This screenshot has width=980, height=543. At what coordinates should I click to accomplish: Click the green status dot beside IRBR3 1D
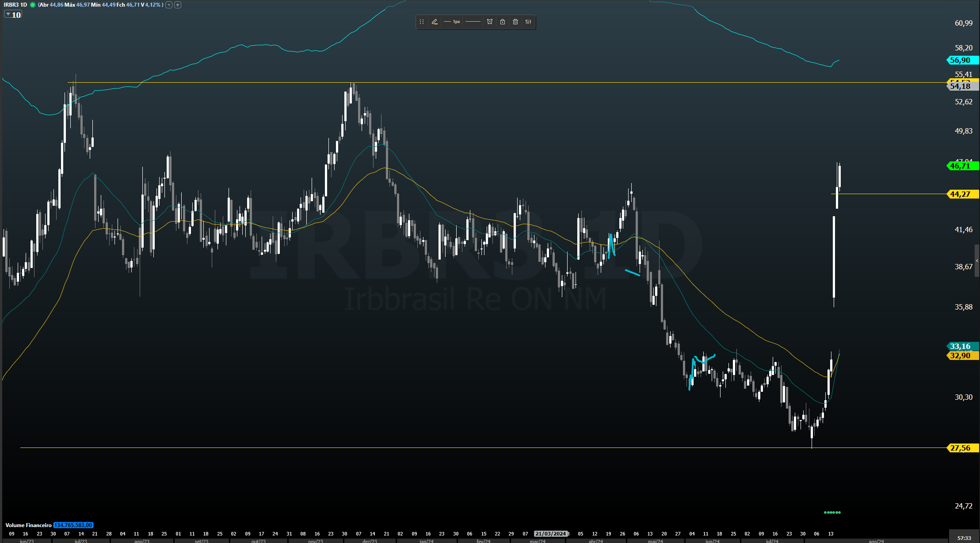[x=33, y=5]
